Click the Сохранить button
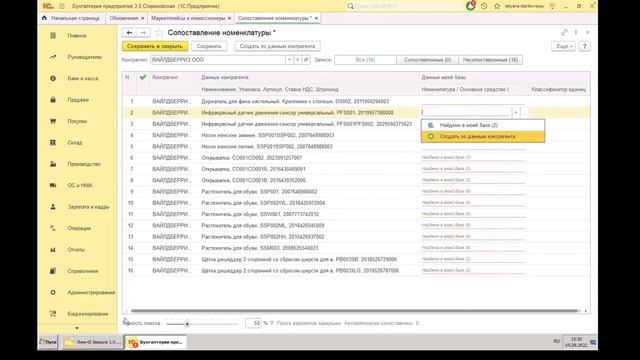This screenshot has height=360, width=640. (x=209, y=46)
